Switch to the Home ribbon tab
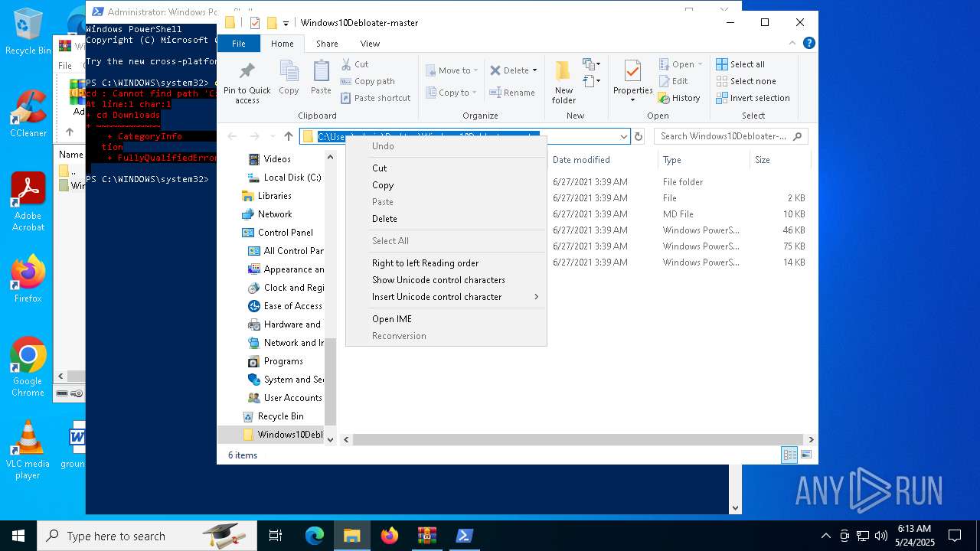 (282, 44)
